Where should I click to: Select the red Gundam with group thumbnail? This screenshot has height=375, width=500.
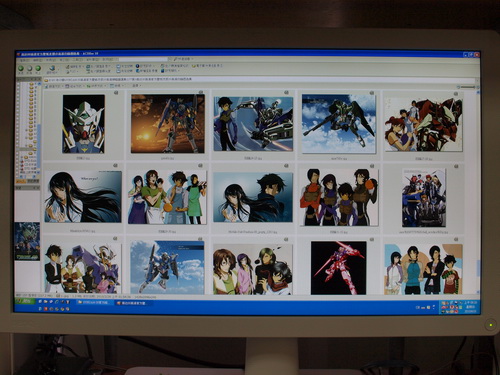tap(423, 124)
